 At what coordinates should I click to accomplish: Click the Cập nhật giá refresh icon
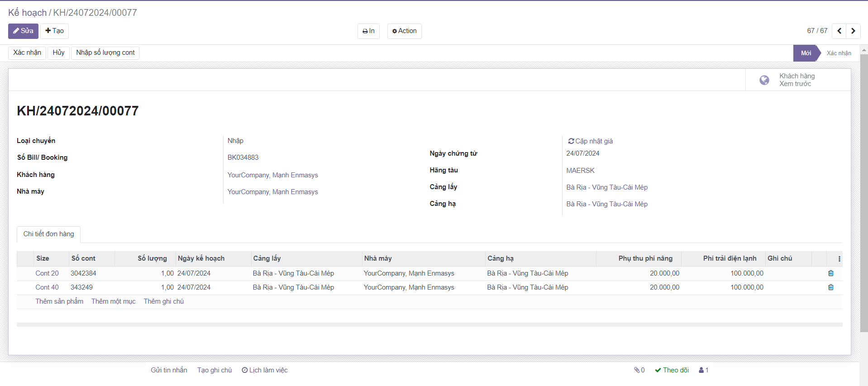[571, 141]
